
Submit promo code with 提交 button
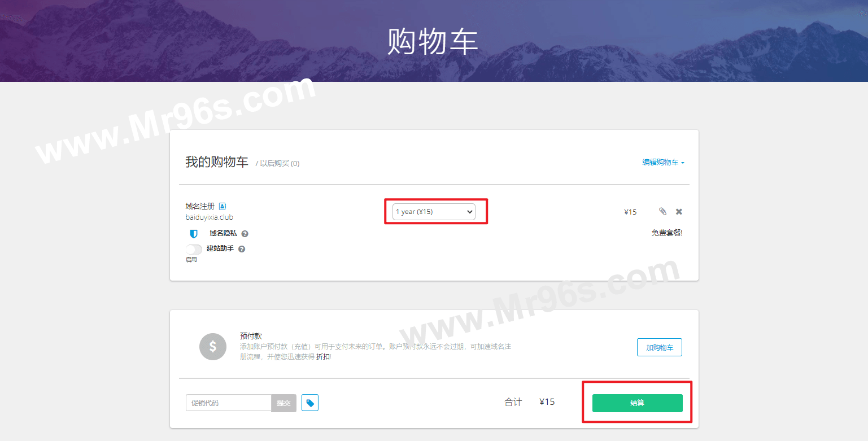point(283,403)
